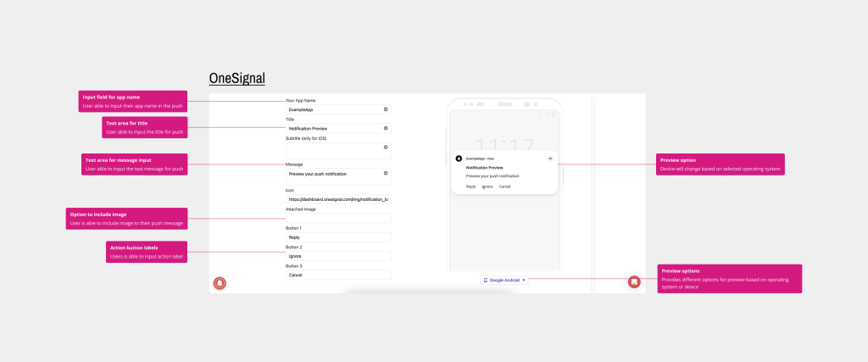868x362 pixels.
Task: Click the OneSignal heading link
Action: point(237,79)
